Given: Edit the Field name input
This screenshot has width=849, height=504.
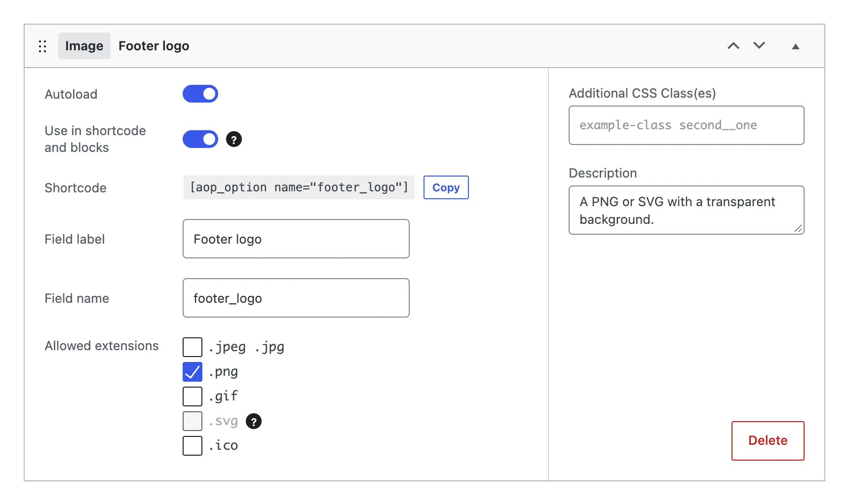Looking at the screenshot, I should [296, 298].
